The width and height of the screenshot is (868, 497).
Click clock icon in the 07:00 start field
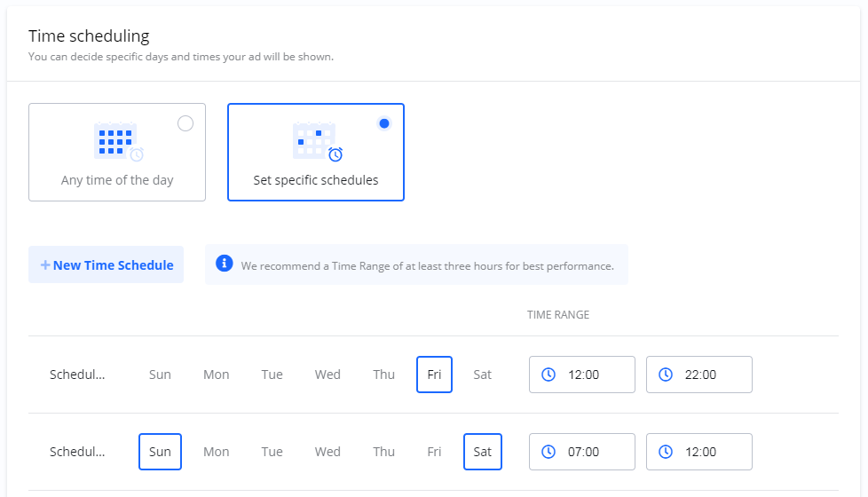[x=548, y=452]
